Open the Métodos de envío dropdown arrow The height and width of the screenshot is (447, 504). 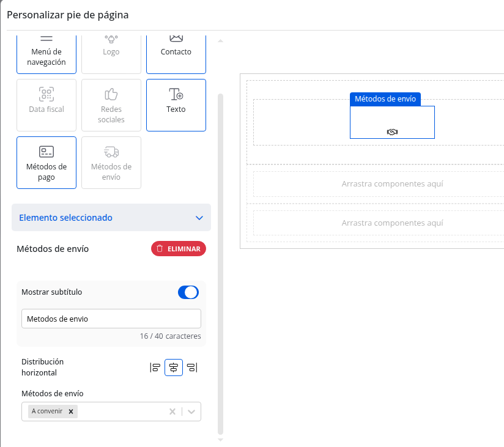[x=191, y=412]
